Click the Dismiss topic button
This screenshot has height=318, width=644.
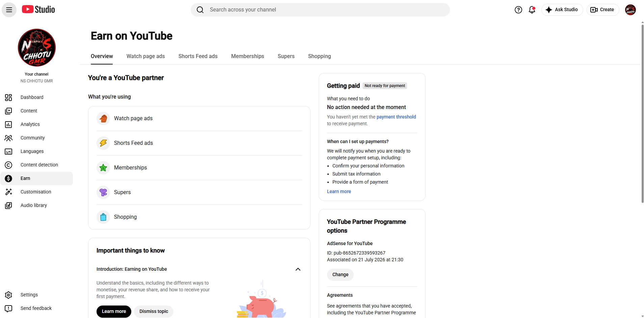click(154, 311)
